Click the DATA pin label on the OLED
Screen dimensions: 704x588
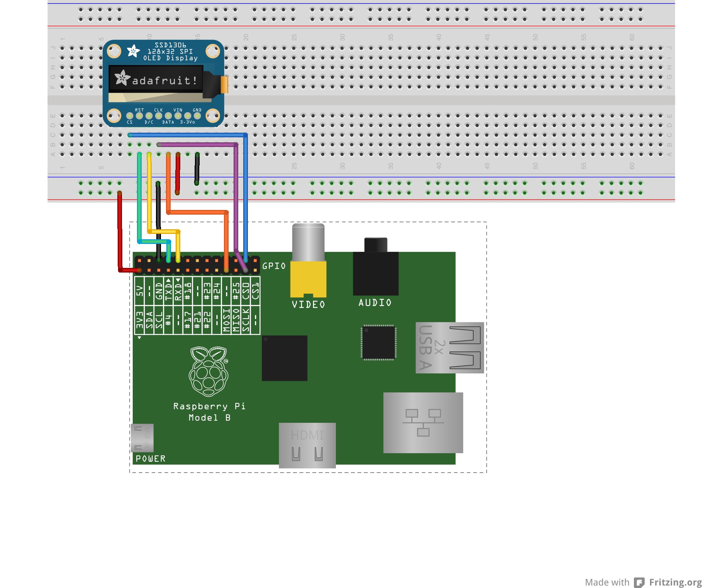(x=168, y=122)
